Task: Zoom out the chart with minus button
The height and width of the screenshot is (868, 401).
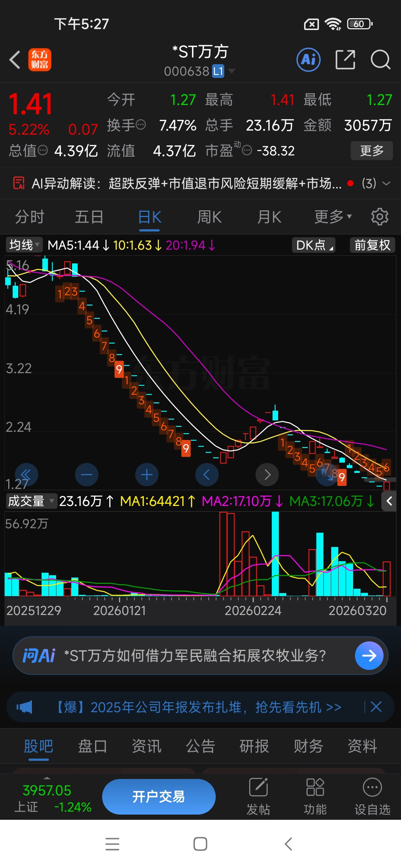Action: (87, 474)
